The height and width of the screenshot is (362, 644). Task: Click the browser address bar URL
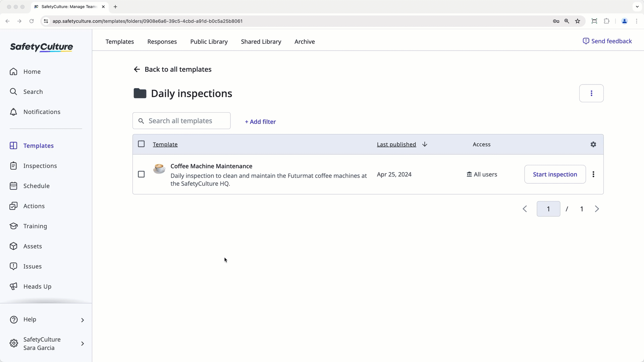[x=148, y=21]
